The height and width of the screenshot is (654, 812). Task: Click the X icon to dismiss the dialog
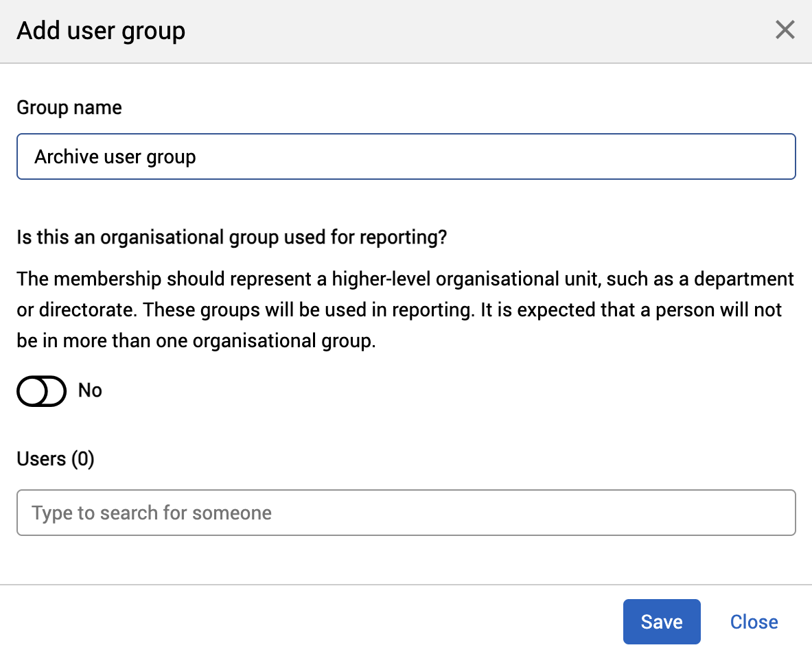(785, 30)
